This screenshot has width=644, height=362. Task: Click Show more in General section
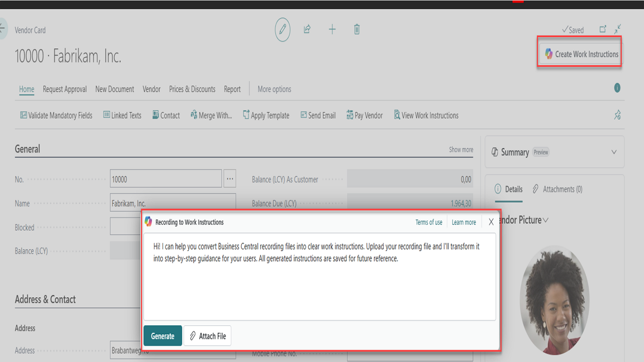[x=461, y=149]
